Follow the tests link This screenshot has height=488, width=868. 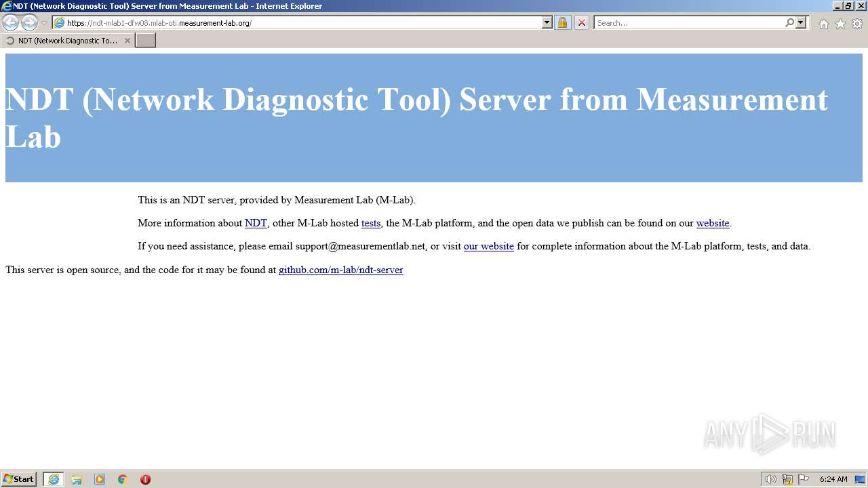coord(371,223)
